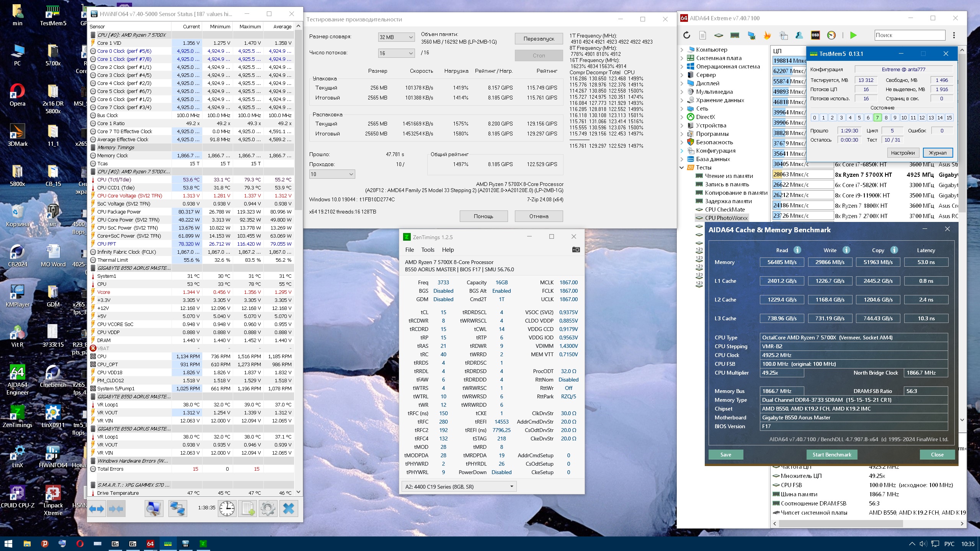Select CPU CheckMate in the tests tree
This screenshot has width=980, height=551.
pyautogui.click(x=725, y=209)
